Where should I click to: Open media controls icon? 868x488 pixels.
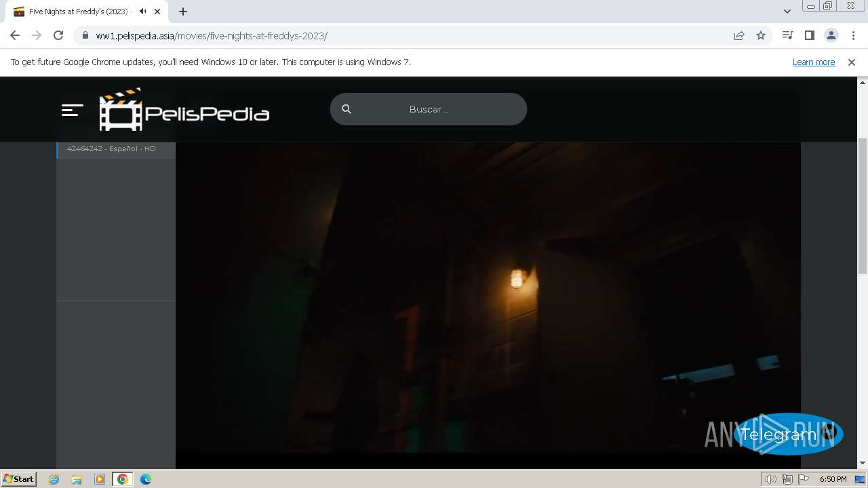tap(787, 35)
